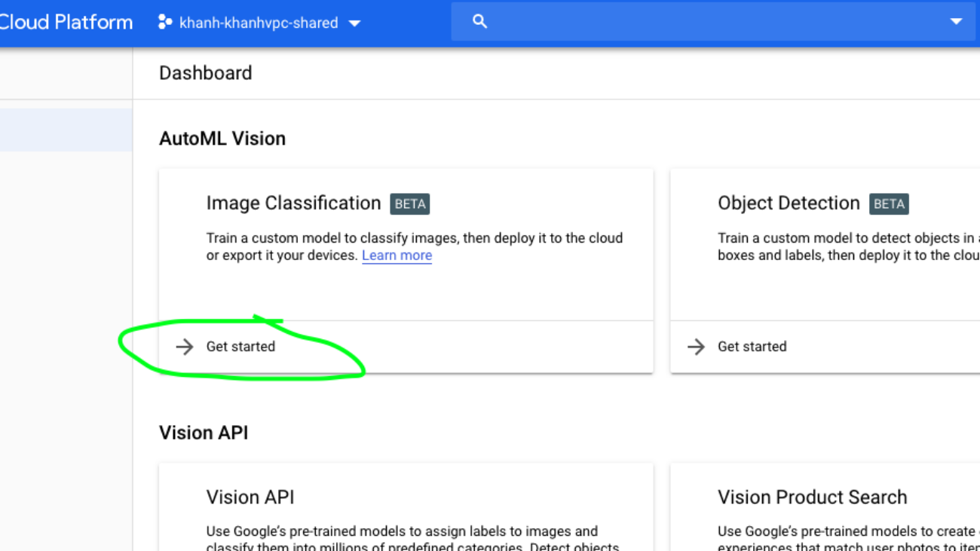Click the BETA badge next to Image Classification
The width and height of the screenshot is (980, 551).
[410, 204]
